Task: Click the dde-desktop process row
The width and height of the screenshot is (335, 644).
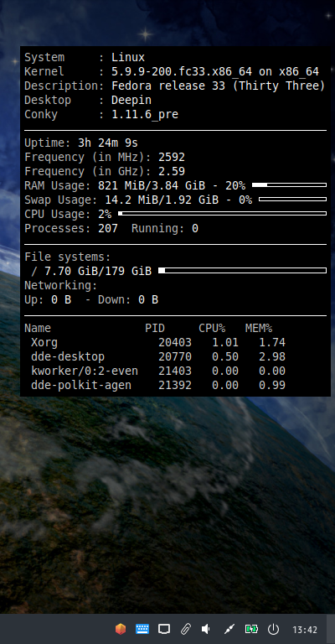Action: (x=158, y=356)
